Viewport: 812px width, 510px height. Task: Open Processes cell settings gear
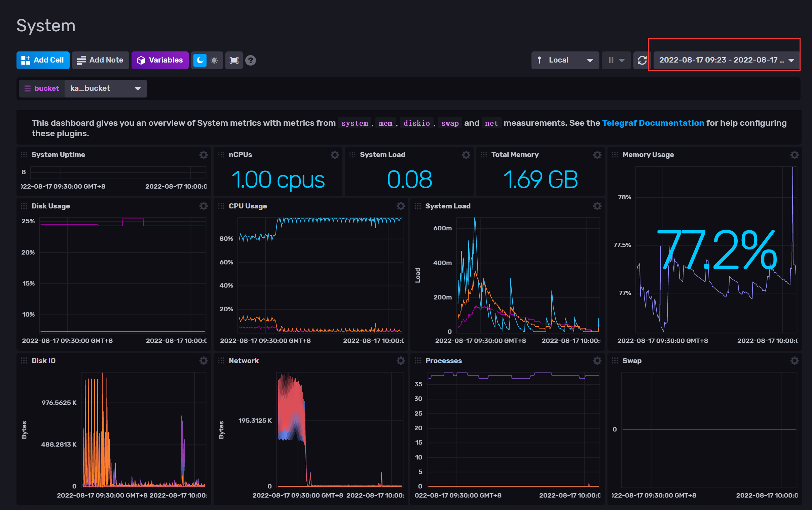click(597, 361)
